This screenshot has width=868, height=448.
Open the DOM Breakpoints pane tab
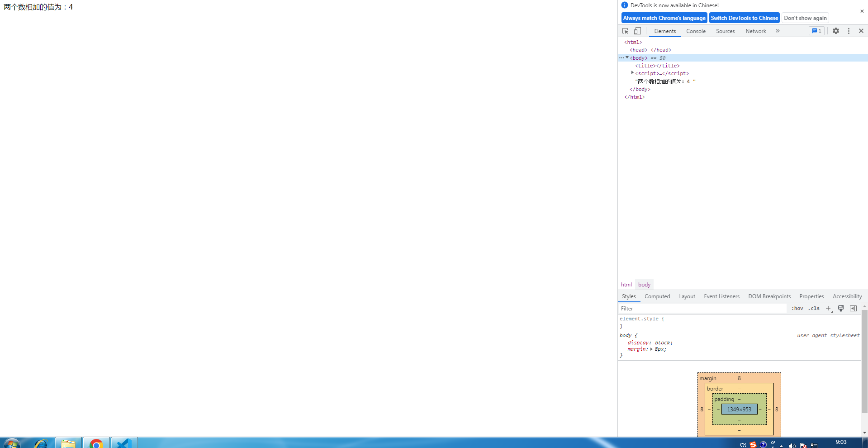coord(769,296)
